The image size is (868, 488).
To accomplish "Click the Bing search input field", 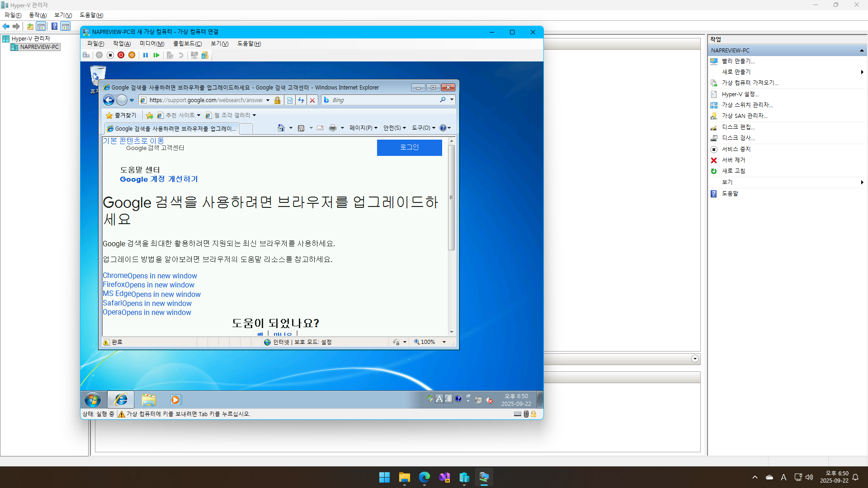I will coord(384,100).
